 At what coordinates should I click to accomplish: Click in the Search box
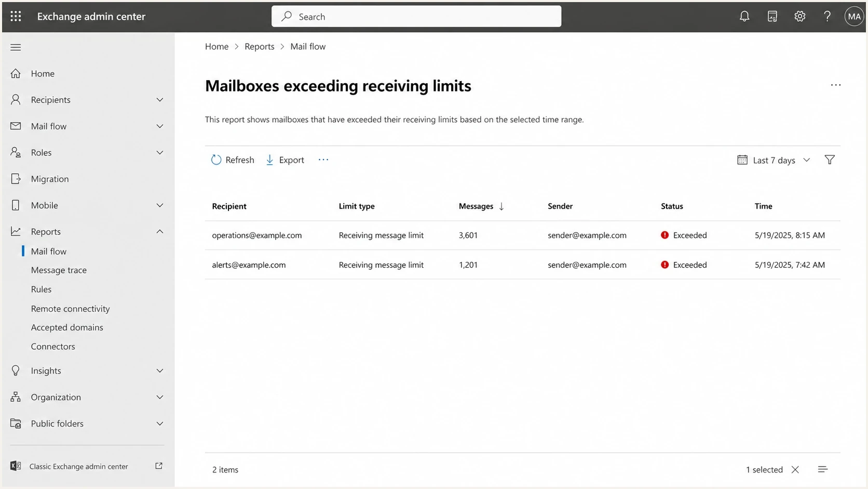pyautogui.click(x=416, y=16)
